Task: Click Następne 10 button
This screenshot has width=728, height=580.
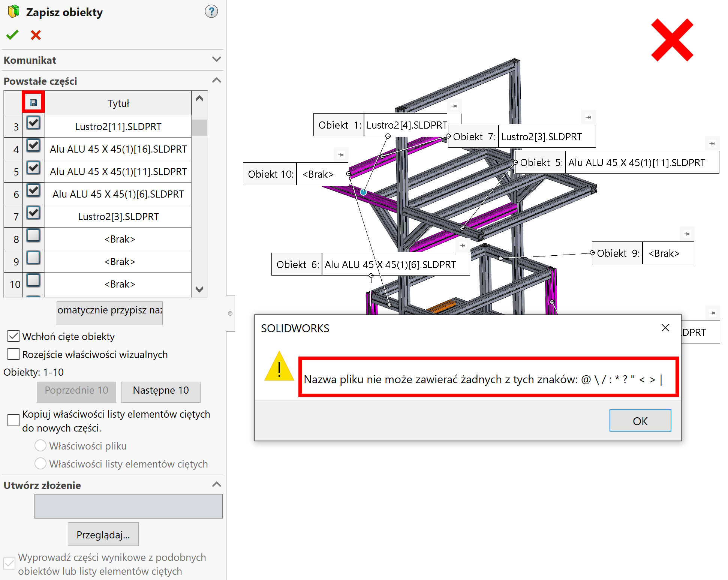Action: [x=161, y=392]
